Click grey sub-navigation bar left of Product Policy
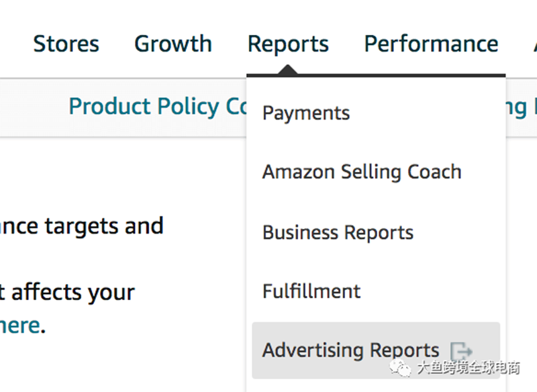Screen dimensions: 537x392 point(34,107)
